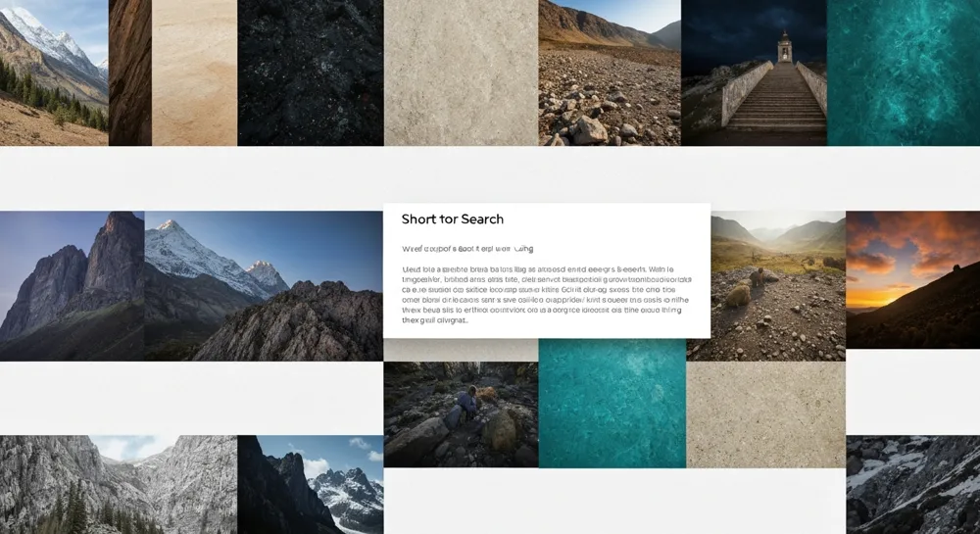Click the cream marble texture beside brown rock
This screenshot has height=534, width=980.
[x=194, y=73]
